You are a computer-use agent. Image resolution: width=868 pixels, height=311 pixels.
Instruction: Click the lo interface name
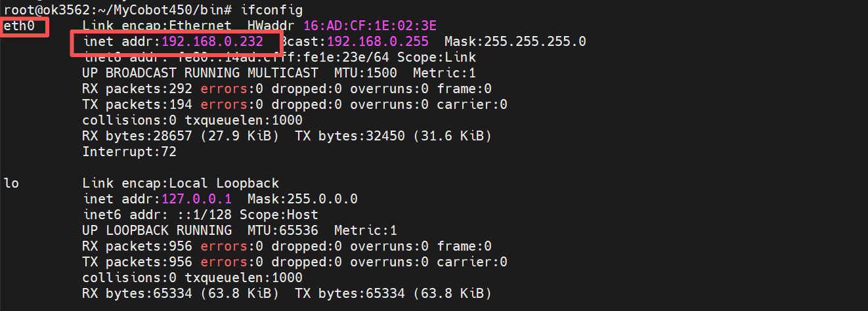coord(11,184)
